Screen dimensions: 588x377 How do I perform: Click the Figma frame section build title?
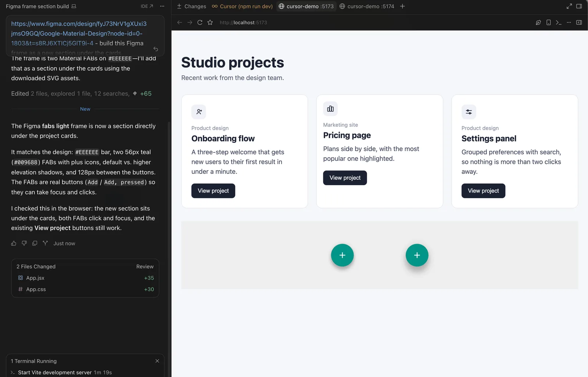point(37,6)
